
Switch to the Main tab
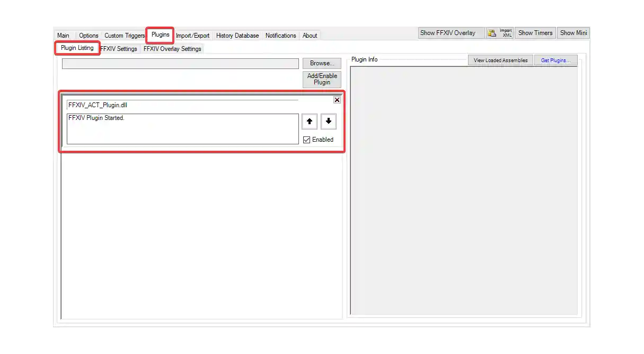click(x=63, y=35)
